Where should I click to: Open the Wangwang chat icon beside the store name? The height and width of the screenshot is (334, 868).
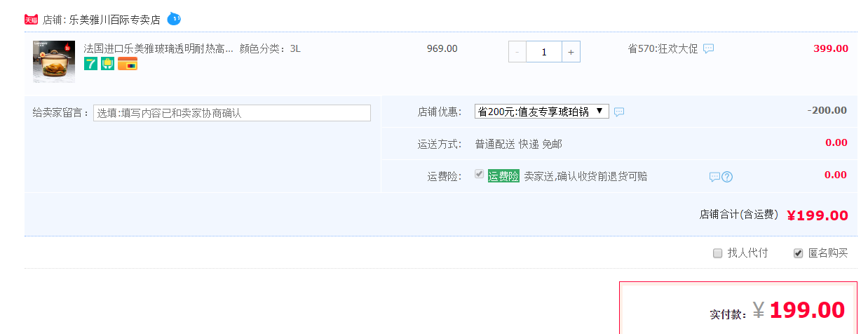(174, 19)
